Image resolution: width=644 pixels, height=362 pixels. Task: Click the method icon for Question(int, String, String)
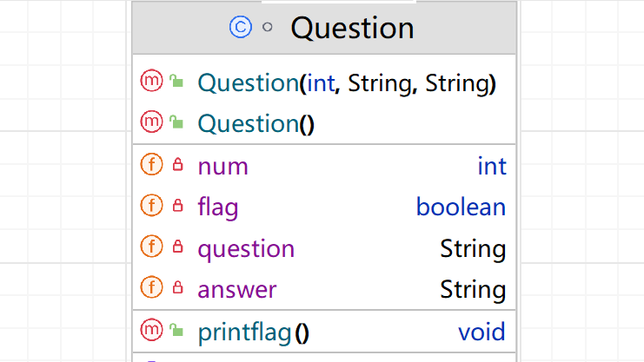[151, 82]
